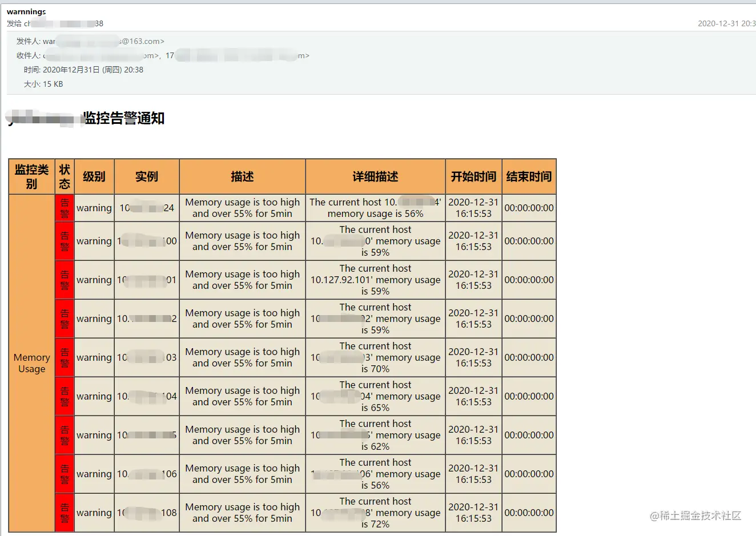
Task: Click 'warning' level in the 65% usage row
Action: 94,396
